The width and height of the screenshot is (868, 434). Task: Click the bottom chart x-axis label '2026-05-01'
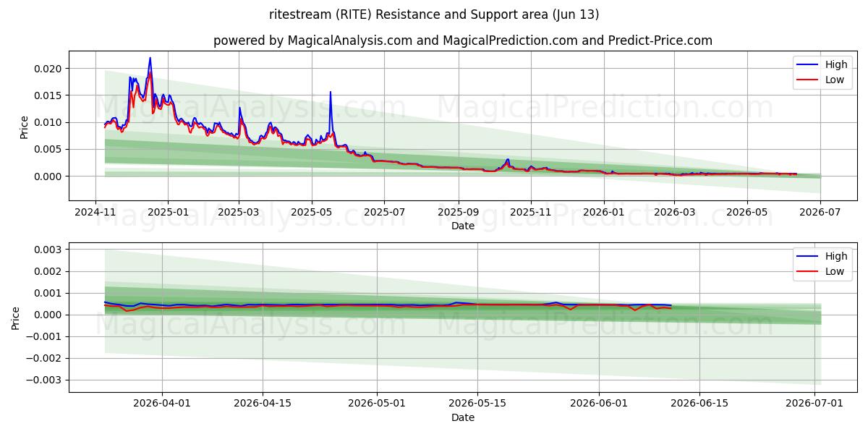pos(377,403)
